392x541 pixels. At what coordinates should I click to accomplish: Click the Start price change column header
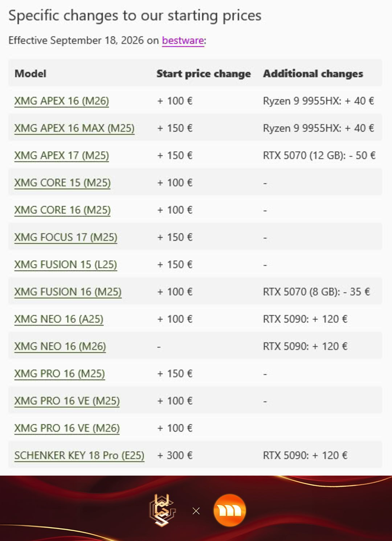[204, 73]
